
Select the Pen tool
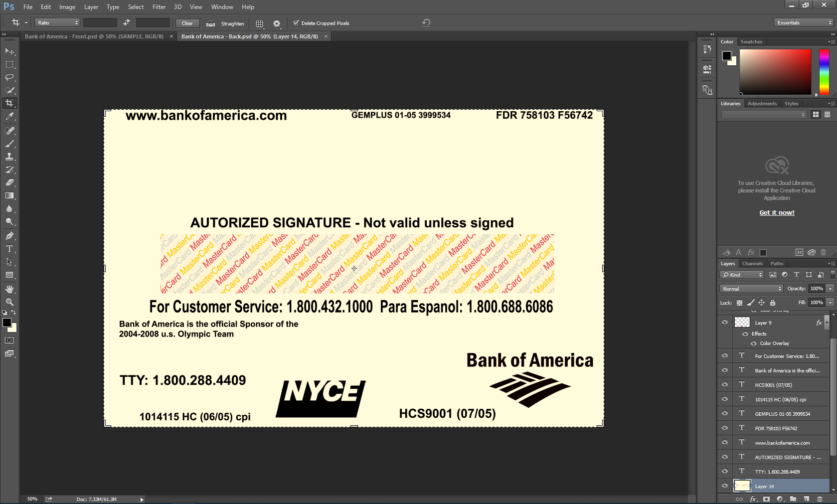[9, 236]
